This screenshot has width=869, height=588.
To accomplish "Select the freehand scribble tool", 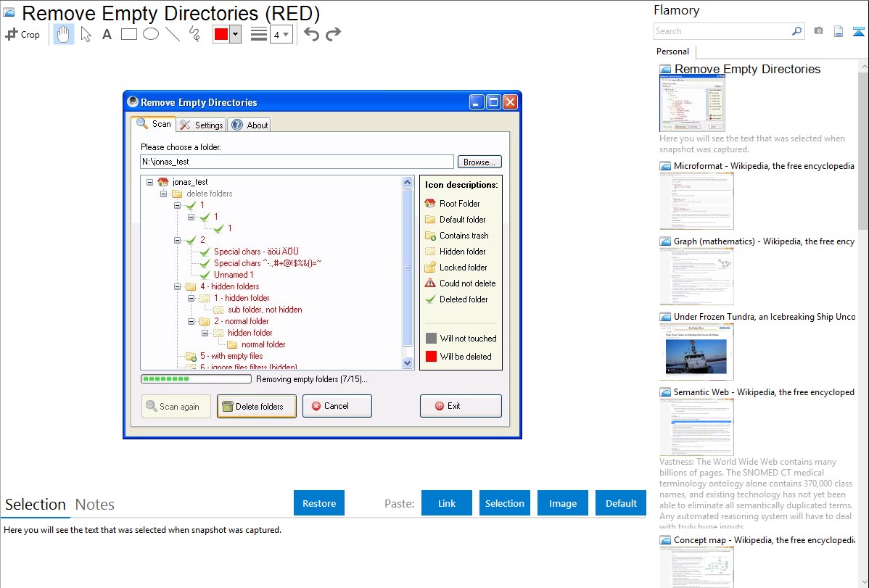I will [x=194, y=34].
